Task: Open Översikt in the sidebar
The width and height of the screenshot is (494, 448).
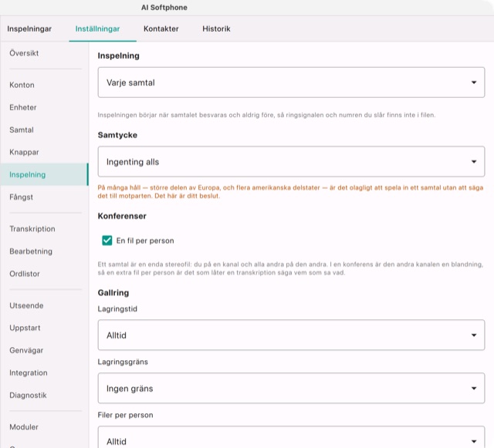Action: tap(44, 53)
